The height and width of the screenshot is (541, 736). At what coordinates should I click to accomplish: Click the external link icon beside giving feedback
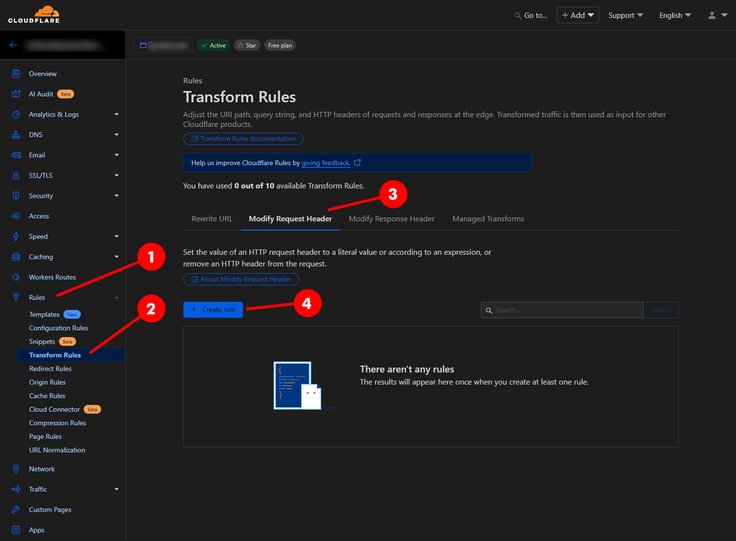357,162
